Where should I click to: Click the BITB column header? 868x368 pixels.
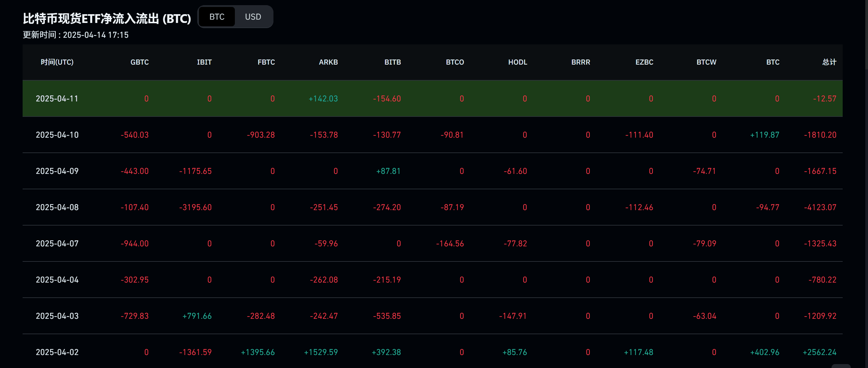point(393,62)
